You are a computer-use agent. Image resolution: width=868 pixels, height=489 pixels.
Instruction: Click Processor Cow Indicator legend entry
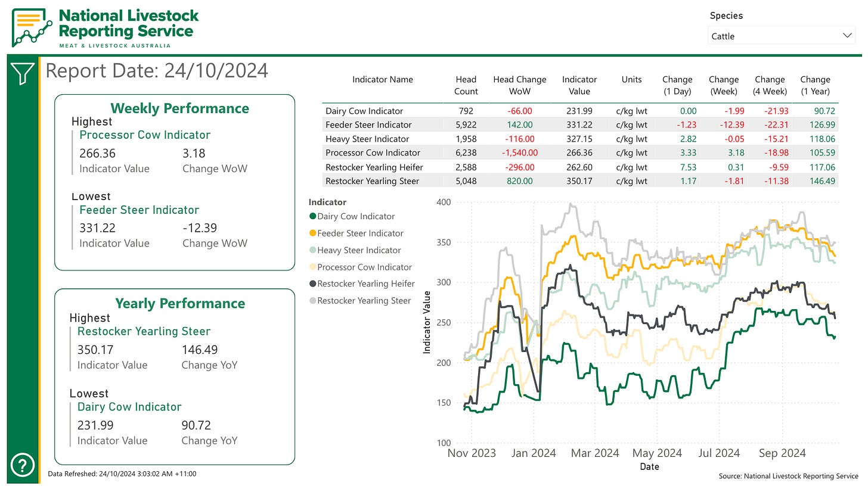360,267
